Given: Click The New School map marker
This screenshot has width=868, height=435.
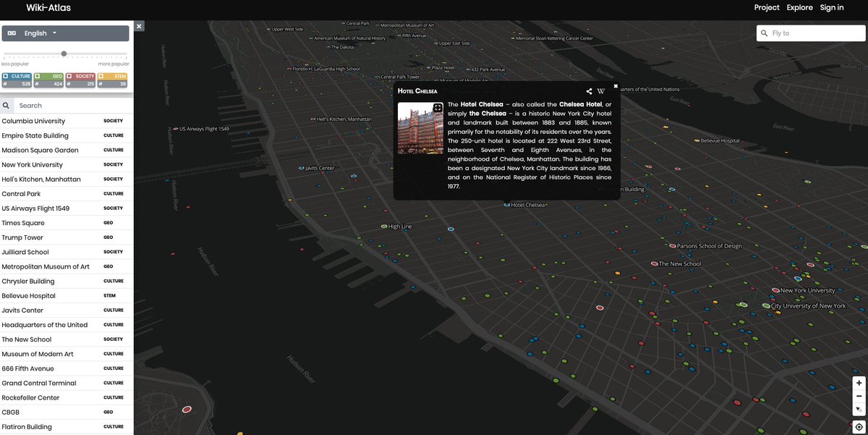Looking at the screenshot, I should (655, 264).
